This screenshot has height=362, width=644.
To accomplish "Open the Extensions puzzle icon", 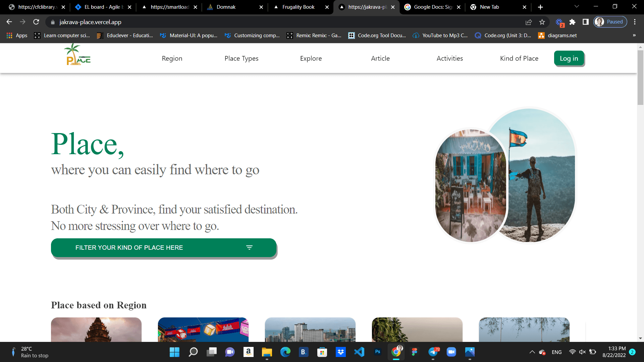I will click(572, 22).
